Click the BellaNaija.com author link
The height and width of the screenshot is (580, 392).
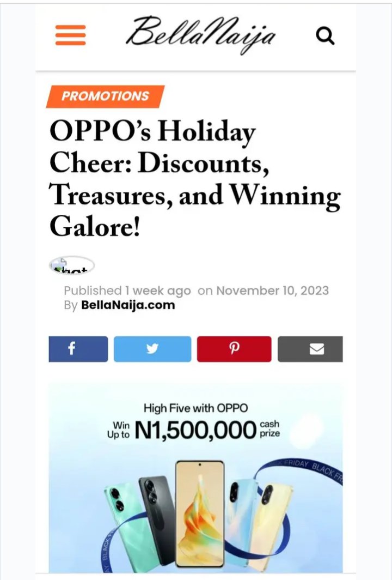coord(128,305)
